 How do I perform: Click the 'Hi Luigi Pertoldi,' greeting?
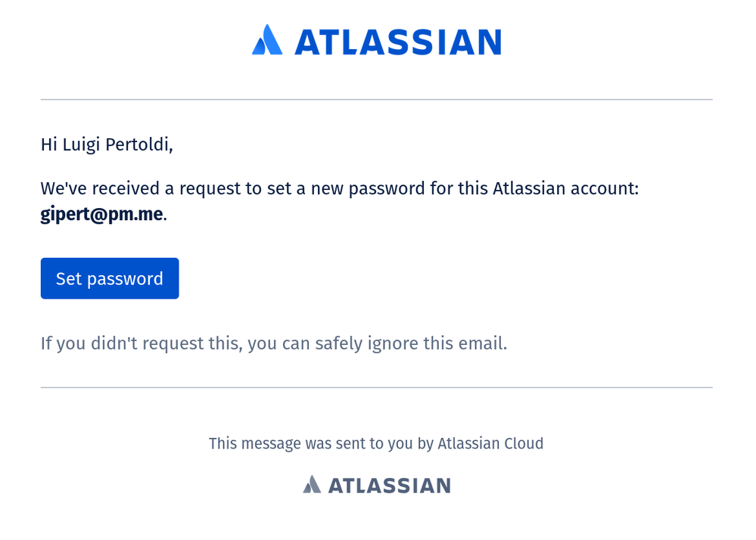pyautogui.click(x=107, y=144)
